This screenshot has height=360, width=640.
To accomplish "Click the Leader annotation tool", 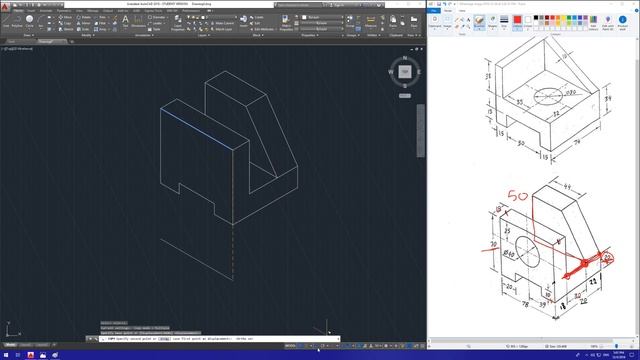I will pyautogui.click(x=156, y=23).
